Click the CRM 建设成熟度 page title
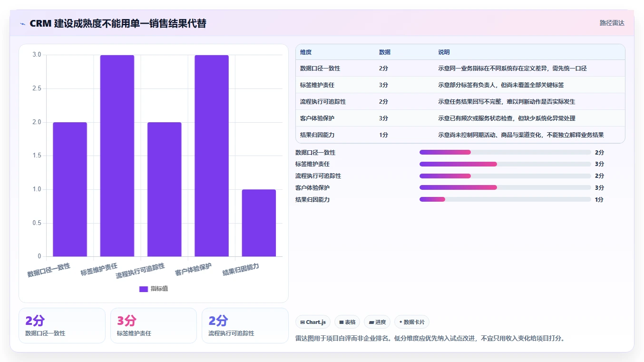644x362 pixels. [x=118, y=23]
